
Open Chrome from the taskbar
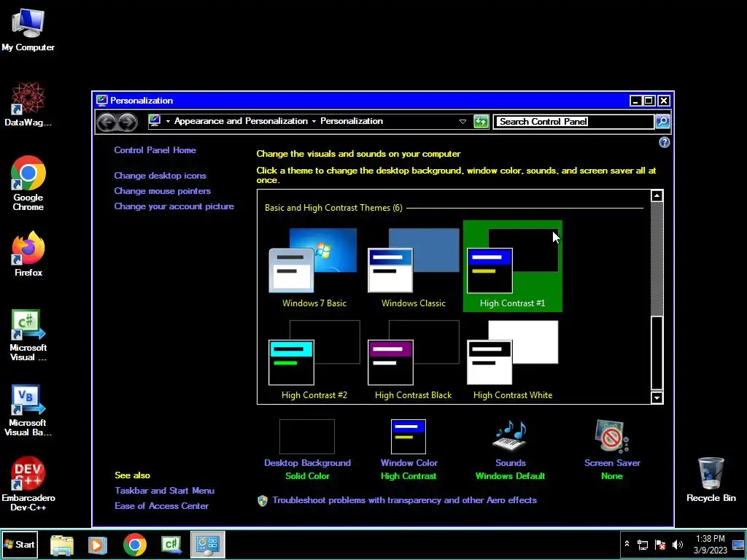(x=135, y=545)
